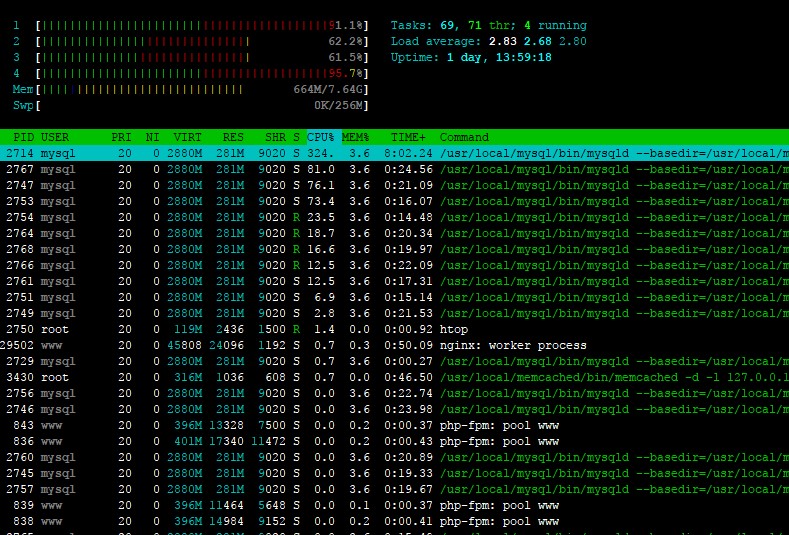Sort by the CPU% column header
Screen dimensions: 789x535
321,137
